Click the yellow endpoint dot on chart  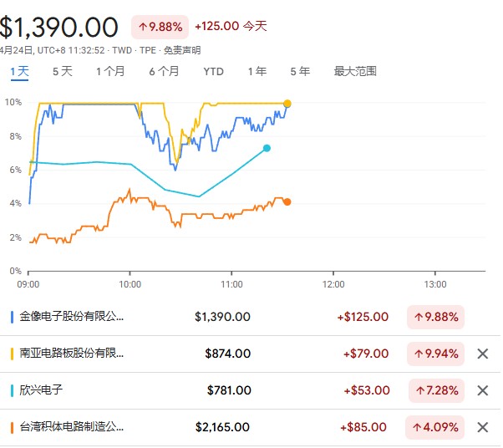[287, 104]
